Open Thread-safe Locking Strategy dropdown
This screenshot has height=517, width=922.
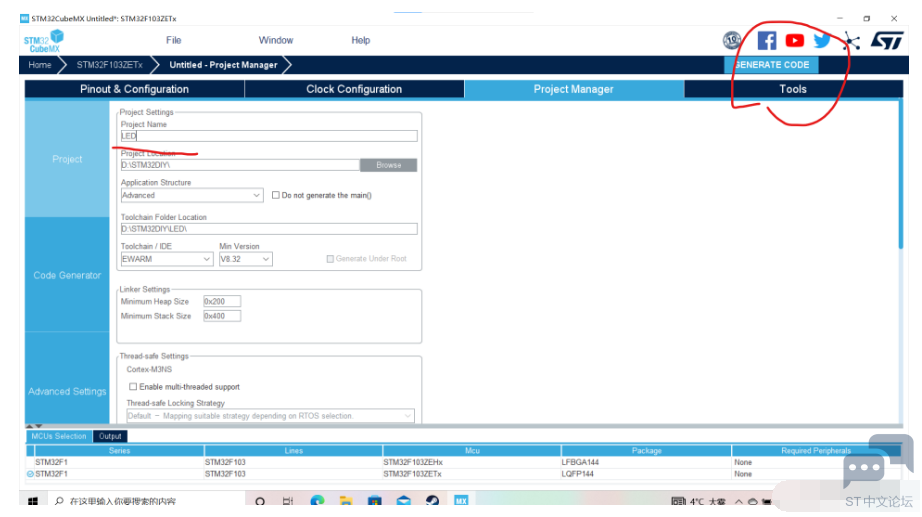click(x=270, y=416)
